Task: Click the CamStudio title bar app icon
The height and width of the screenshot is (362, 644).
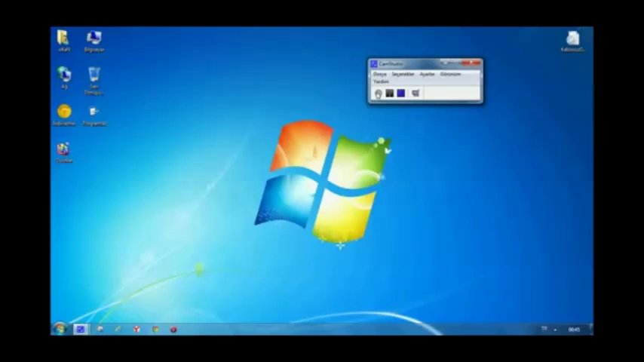Action: (374, 63)
